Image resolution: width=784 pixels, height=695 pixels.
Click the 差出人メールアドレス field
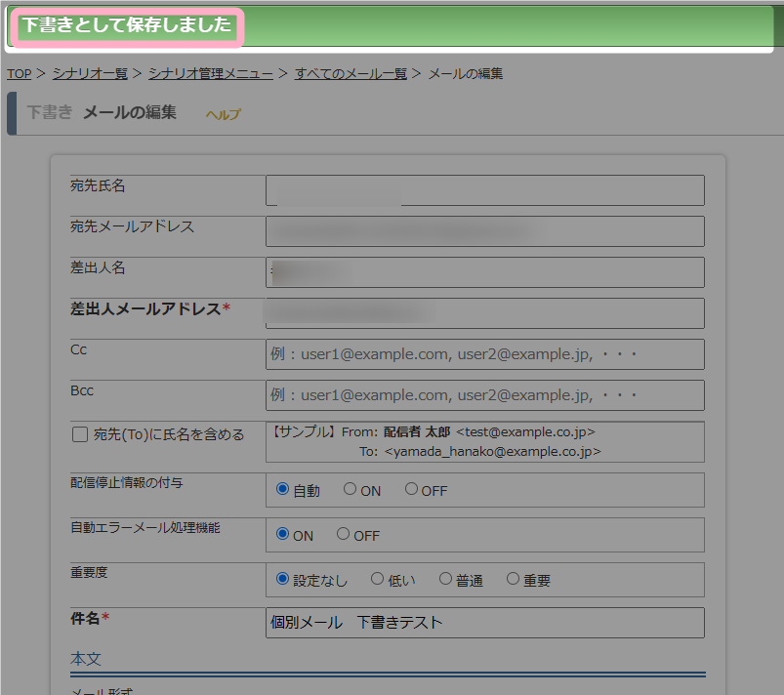[485, 313]
